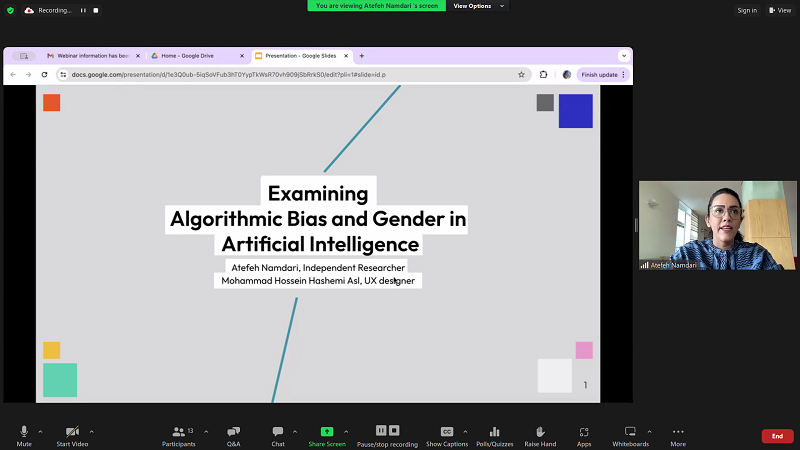Click the View button at top right
Screen dimensions: 800x450
tap(779, 10)
